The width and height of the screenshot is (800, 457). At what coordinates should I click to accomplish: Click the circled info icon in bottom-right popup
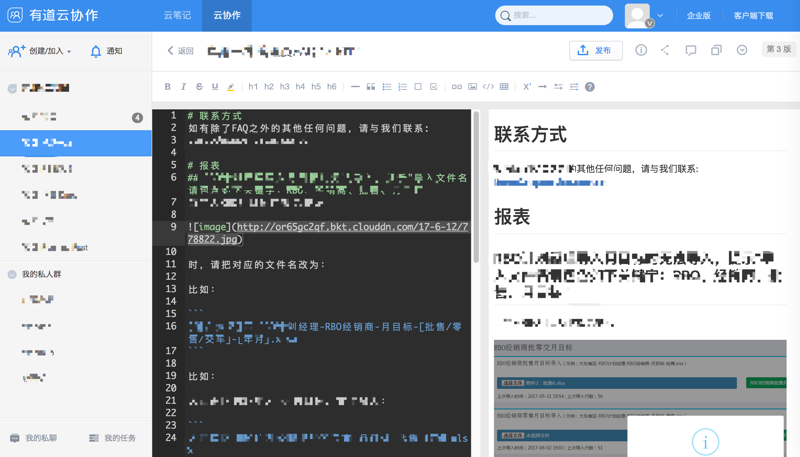[706, 442]
